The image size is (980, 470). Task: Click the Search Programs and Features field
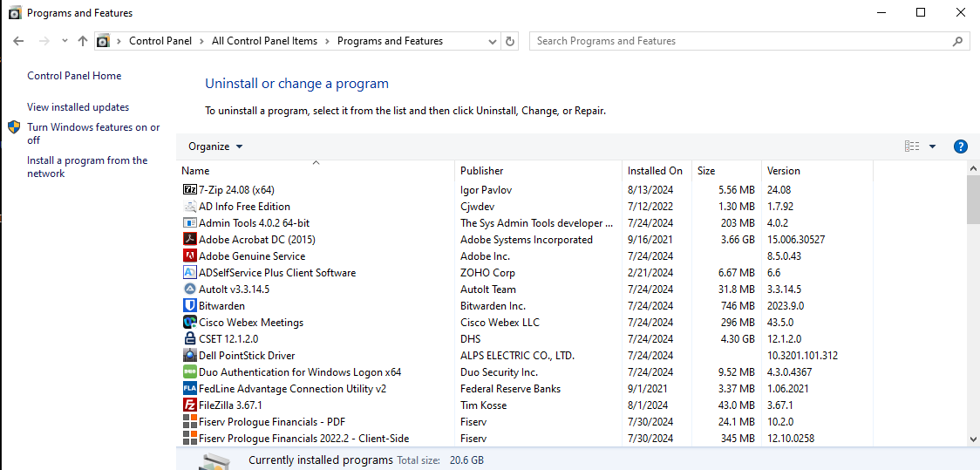(x=749, y=41)
